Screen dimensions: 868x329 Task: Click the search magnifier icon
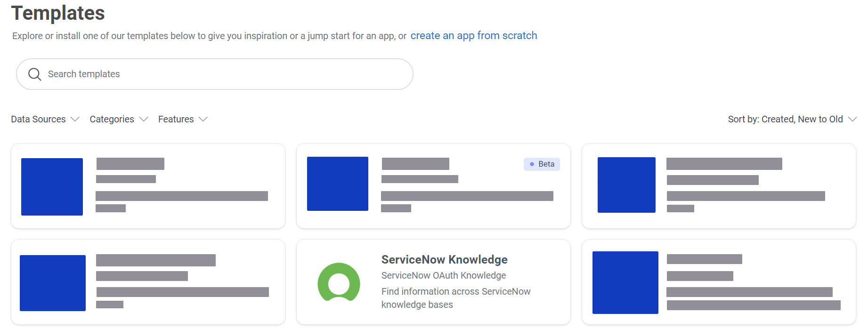click(x=34, y=74)
